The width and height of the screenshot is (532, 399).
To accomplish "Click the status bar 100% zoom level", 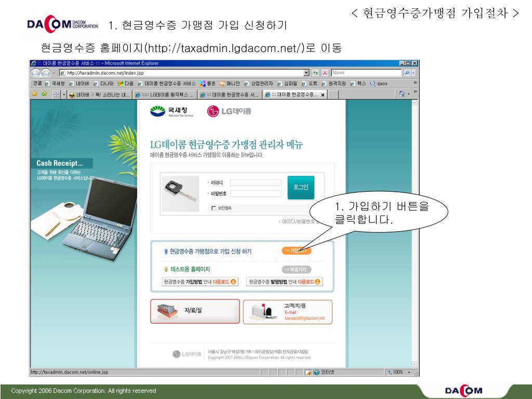I will [x=395, y=372].
